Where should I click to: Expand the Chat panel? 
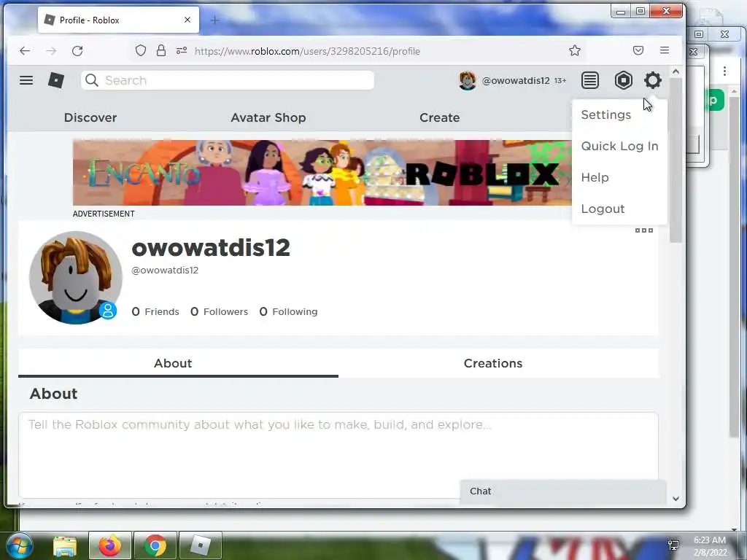(563, 491)
